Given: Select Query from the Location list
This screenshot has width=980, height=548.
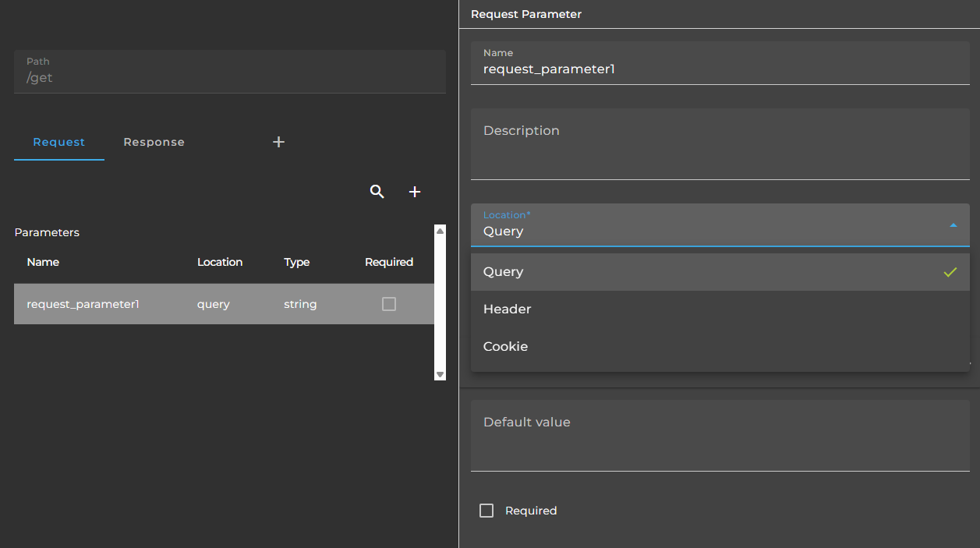Looking at the screenshot, I should (720, 272).
